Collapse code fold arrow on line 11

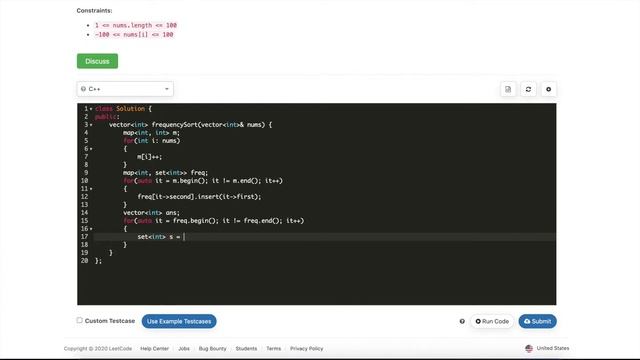[x=91, y=189]
